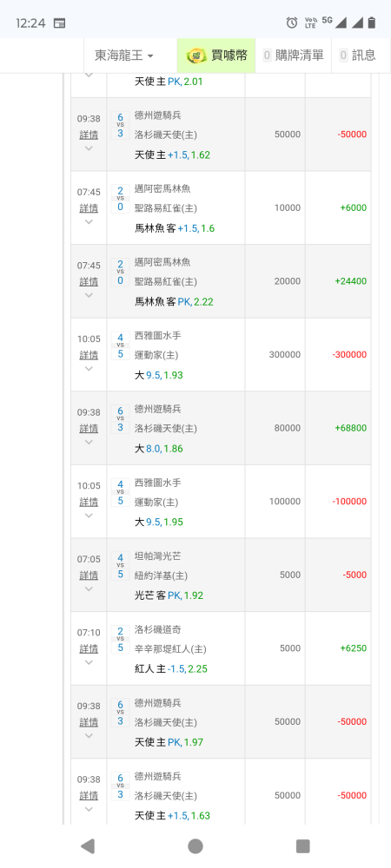The image size is (391, 868).
Task: Open 詳情 for 馬林魚客 +1.5, 1.6 bet
Action: (x=89, y=208)
